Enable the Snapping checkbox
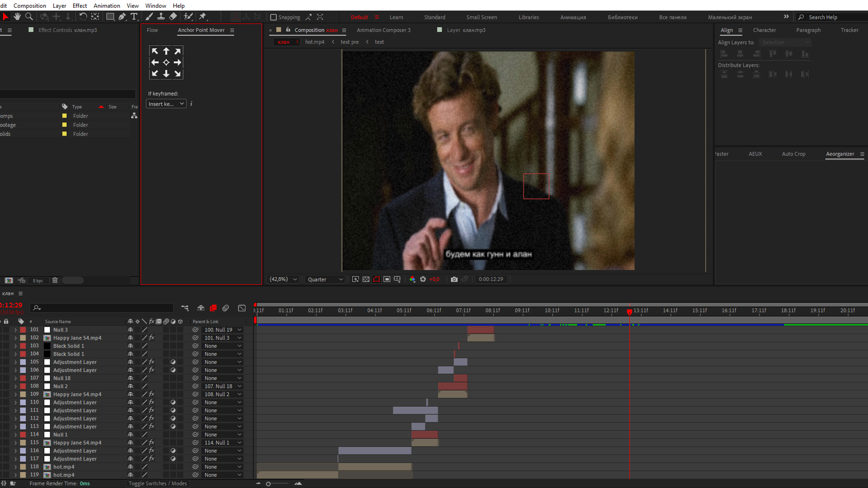This screenshot has width=868, height=488. click(273, 17)
